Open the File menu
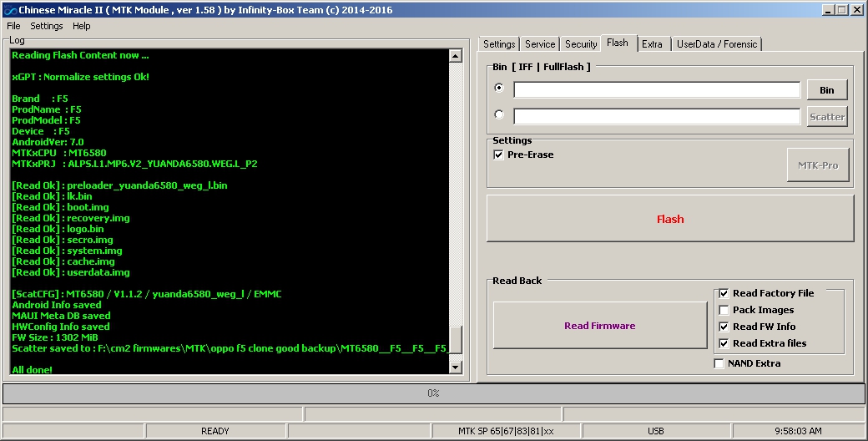 (x=13, y=26)
